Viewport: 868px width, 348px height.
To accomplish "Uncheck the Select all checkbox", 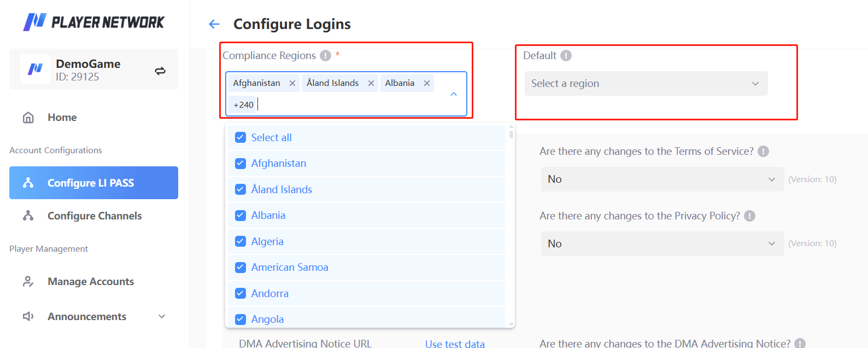I will [241, 138].
